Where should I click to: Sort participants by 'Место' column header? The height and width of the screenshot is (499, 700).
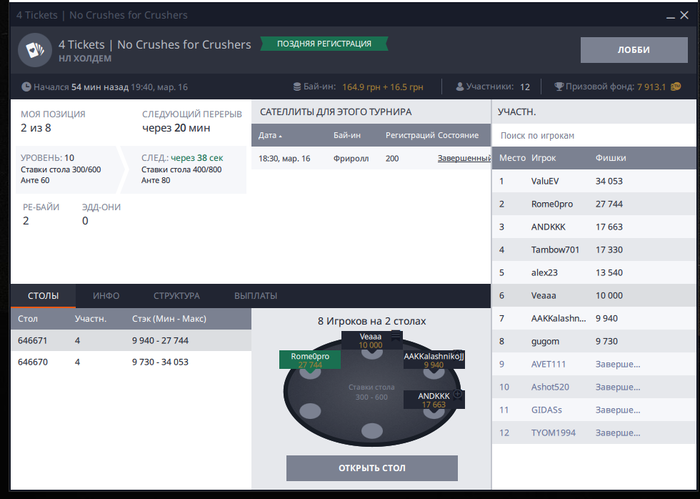click(512, 158)
